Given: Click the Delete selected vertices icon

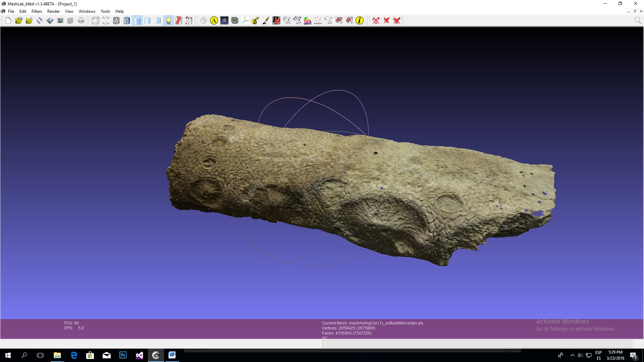Looking at the screenshot, I should [x=376, y=21].
